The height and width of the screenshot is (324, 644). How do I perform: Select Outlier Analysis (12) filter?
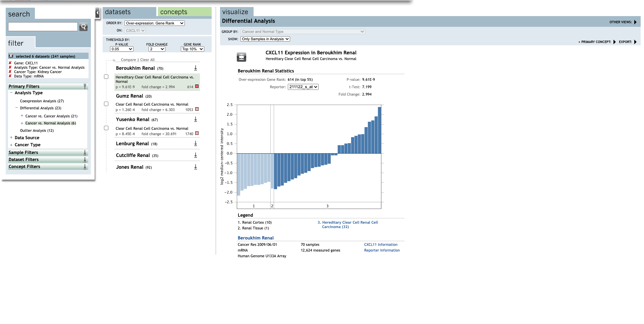click(37, 130)
